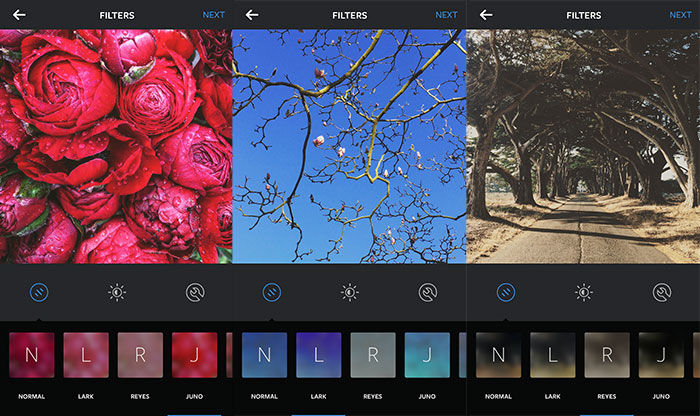The height and width of the screenshot is (416, 700).
Task: Open Lux brightness icon below the roses photo
Action: (x=117, y=293)
